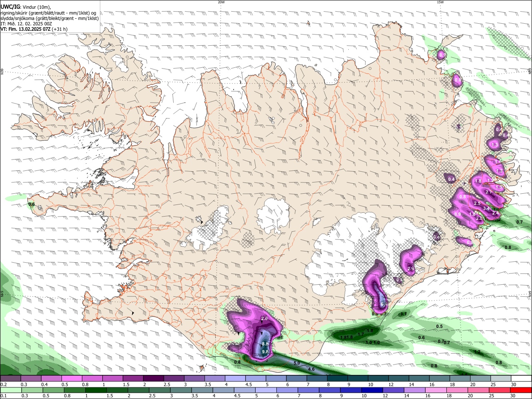
Task: Pick the dark teal swatch between 9 and 10 in the upper legend row
Action: tap(358, 378)
